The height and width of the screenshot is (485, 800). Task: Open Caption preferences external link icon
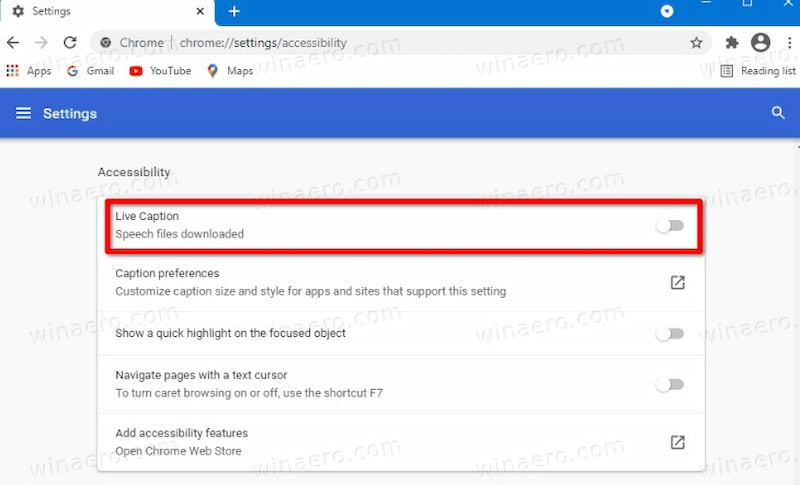click(x=677, y=282)
